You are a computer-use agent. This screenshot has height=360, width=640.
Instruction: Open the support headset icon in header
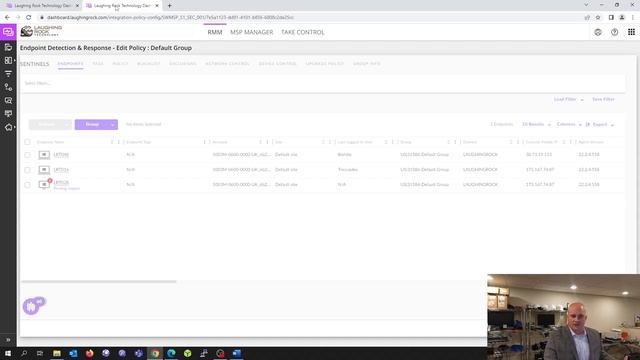(x=598, y=32)
